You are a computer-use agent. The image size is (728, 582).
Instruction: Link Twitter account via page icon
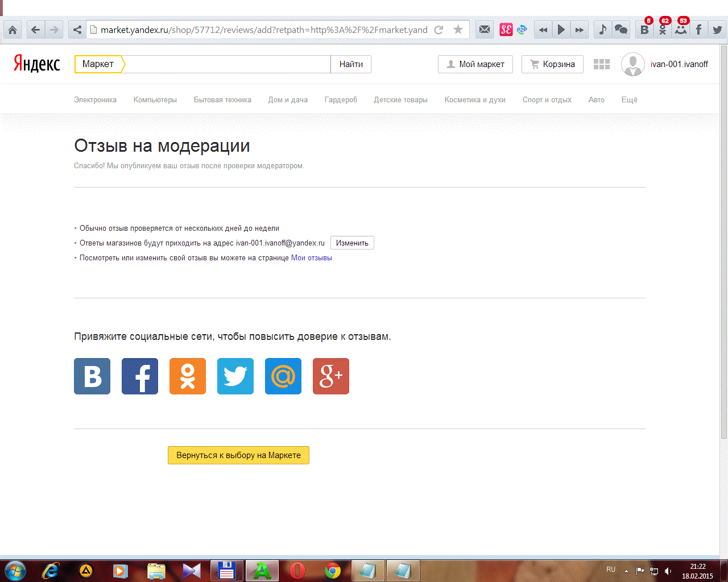[235, 376]
